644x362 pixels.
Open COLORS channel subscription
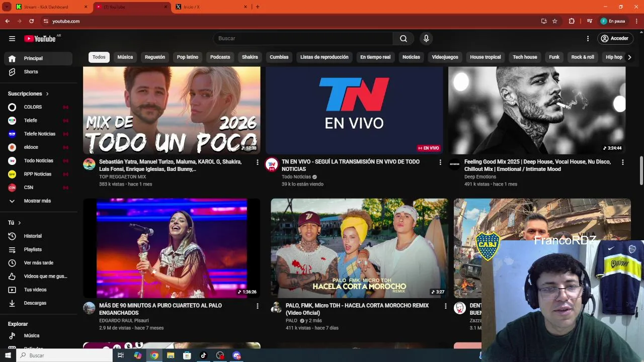pos(38,107)
